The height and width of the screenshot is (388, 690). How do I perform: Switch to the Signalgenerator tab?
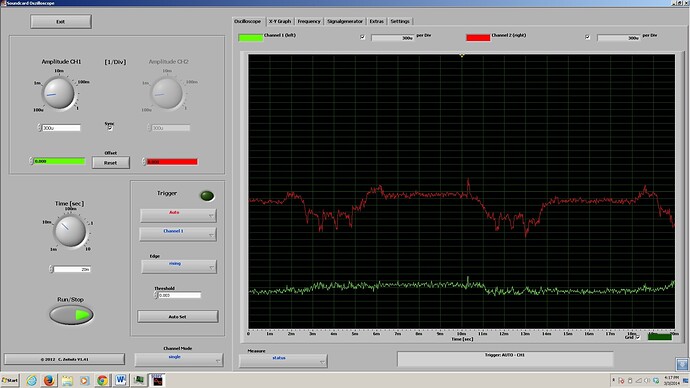[x=345, y=21]
